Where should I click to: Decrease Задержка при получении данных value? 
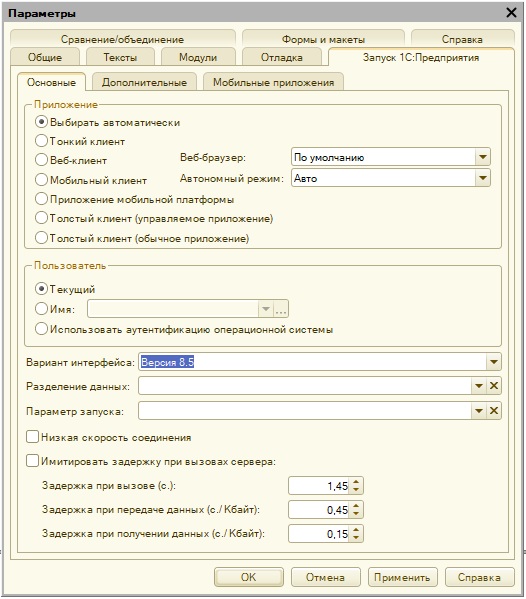coord(356,537)
